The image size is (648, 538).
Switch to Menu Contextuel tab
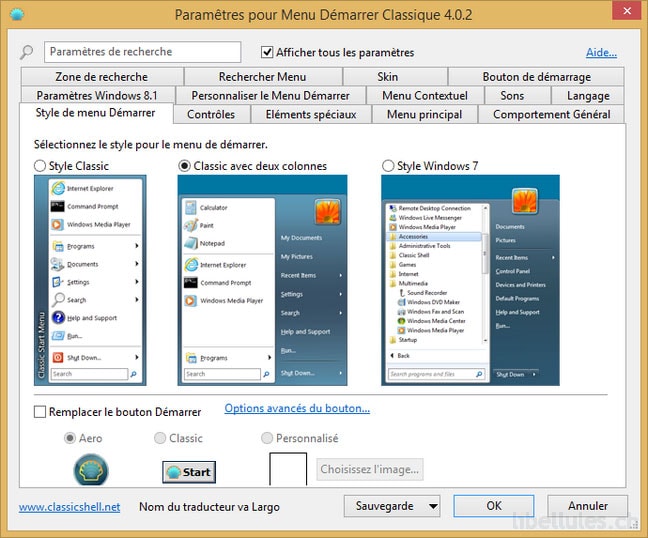[425, 95]
